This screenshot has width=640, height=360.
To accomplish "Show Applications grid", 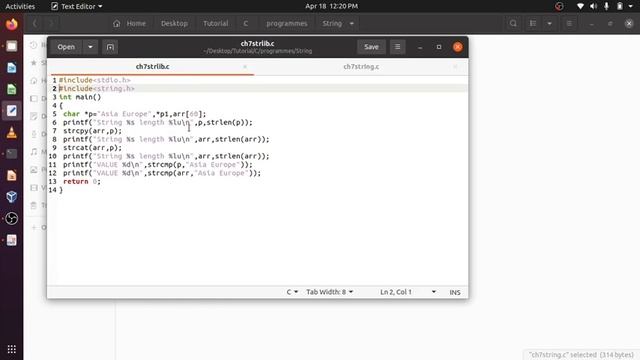I will pos(11,349).
